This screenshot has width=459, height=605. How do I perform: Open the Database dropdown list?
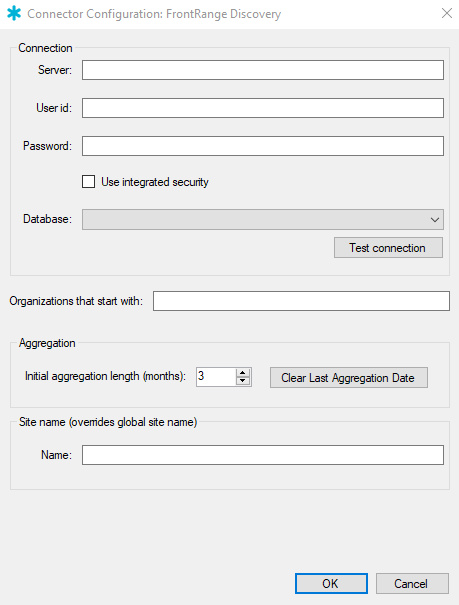click(263, 220)
